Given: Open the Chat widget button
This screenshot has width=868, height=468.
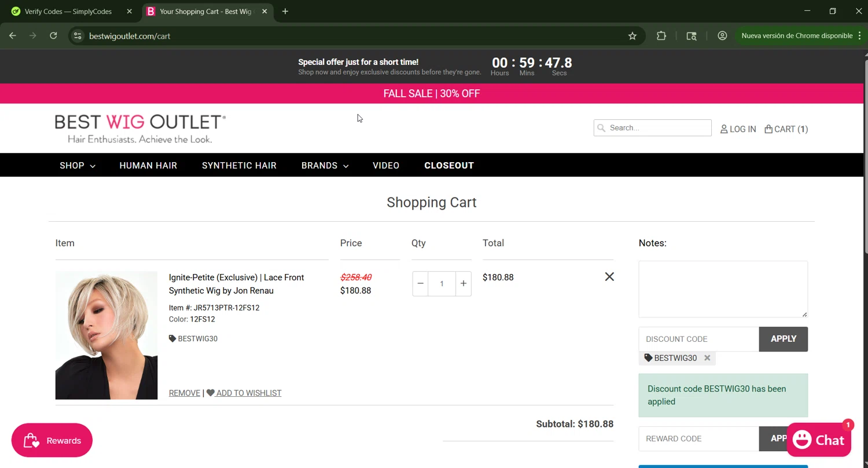Looking at the screenshot, I should (819, 440).
